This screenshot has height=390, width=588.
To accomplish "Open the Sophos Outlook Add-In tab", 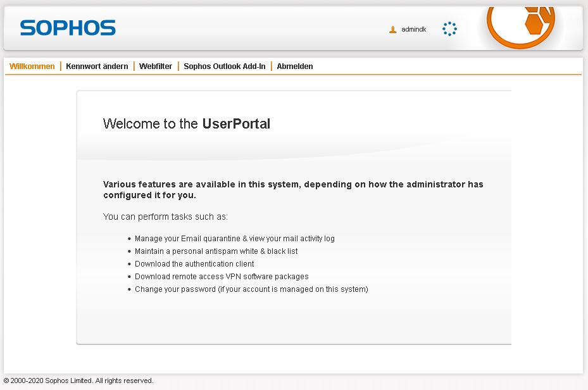I will point(225,66).
